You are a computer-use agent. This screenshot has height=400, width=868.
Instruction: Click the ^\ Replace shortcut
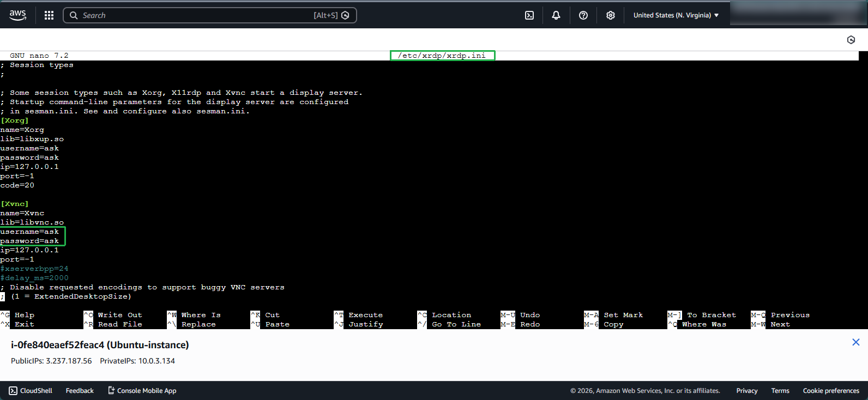click(x=191, y=324)
